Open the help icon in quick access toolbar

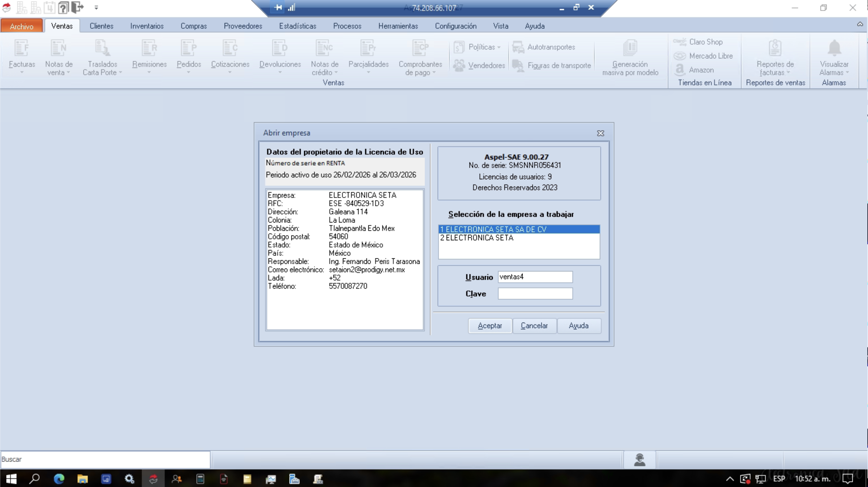[63, 7]
